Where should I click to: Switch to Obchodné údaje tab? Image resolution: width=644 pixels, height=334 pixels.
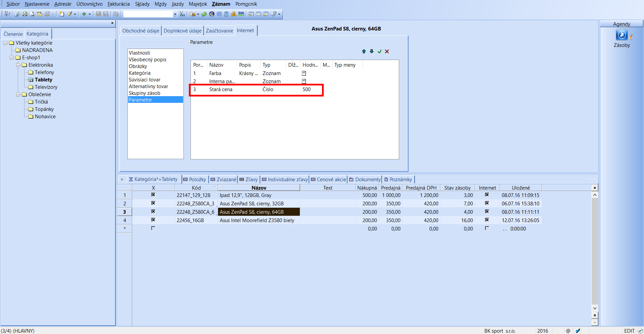[x=141, y=31]
